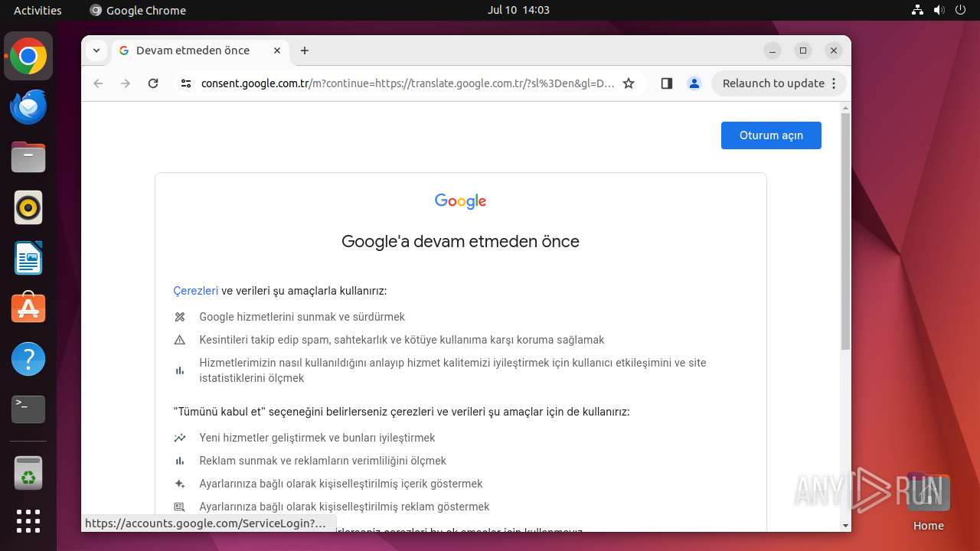Close the Devam etmeden önce tab

pyautogui.click(x=277, y=51)
